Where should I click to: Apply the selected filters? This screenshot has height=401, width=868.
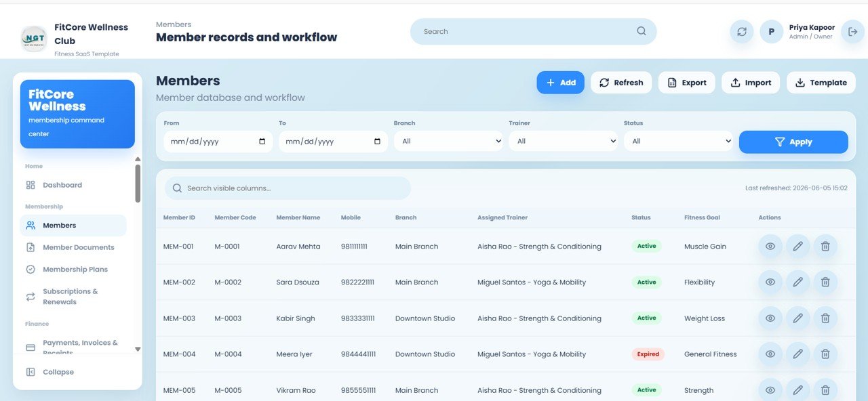[x=793, y=142]
